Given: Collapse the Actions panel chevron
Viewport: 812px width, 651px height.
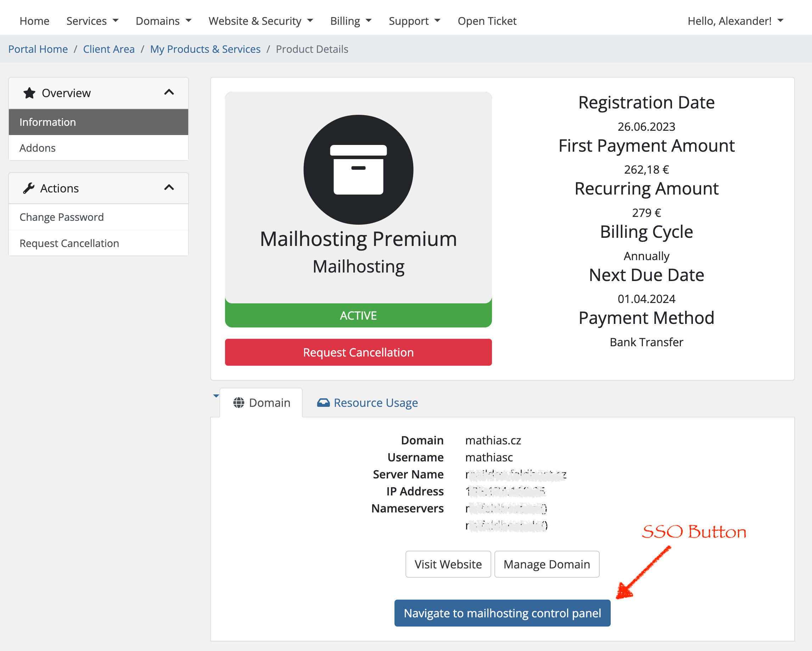Looking at the screenshot, I should (169, 187).
